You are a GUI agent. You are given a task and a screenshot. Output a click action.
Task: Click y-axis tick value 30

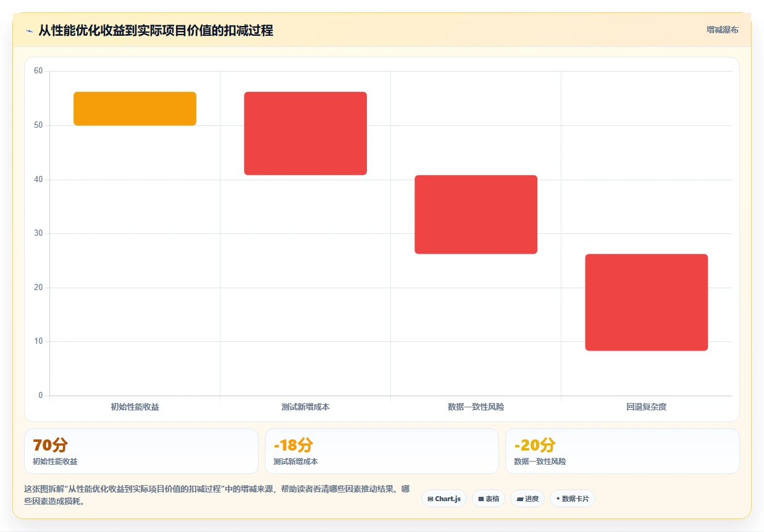(x=38, y=233)
